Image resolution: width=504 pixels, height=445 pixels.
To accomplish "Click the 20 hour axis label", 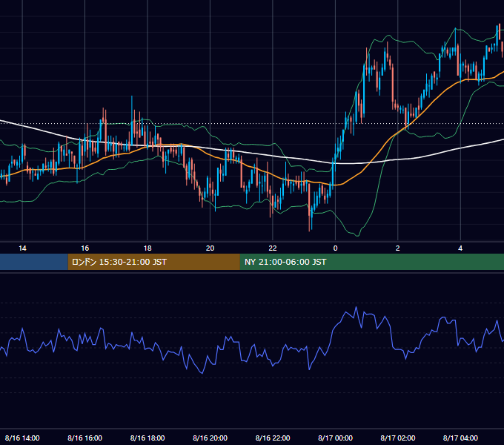I will [x=210, y=248].
